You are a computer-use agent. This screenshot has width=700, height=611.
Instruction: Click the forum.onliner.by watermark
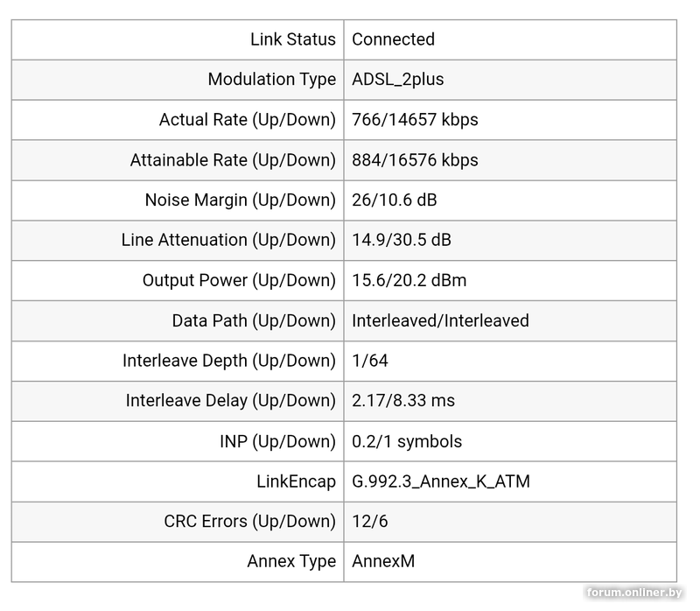[x=633, y=593]
